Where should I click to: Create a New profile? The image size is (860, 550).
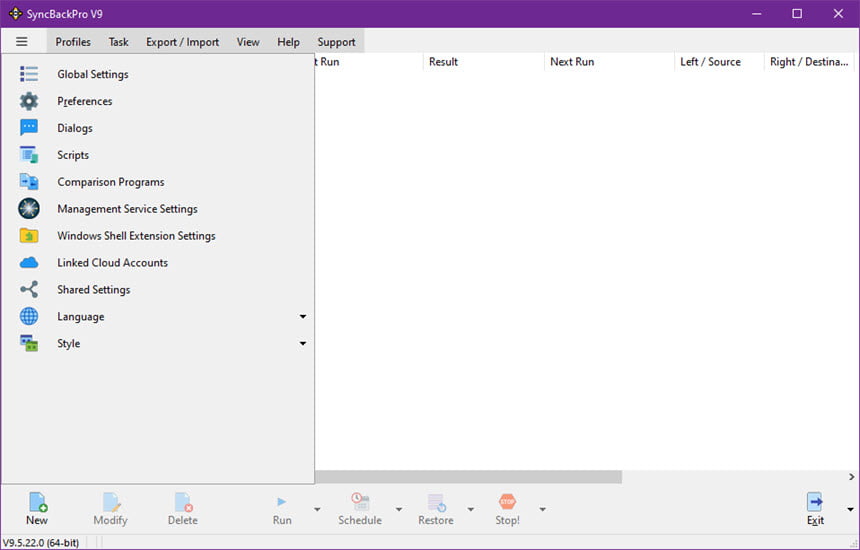click(x=37, y=509)
